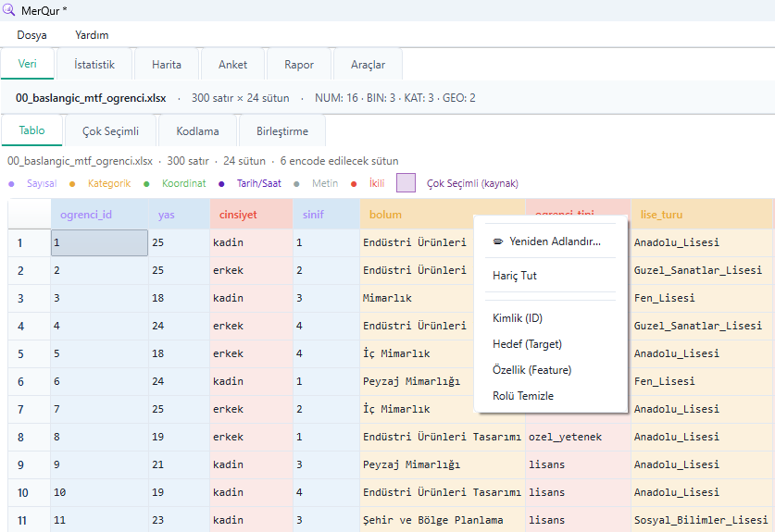Open the Harita tab
This screenshot has height=532, width=775.
(x=167, y=65)
